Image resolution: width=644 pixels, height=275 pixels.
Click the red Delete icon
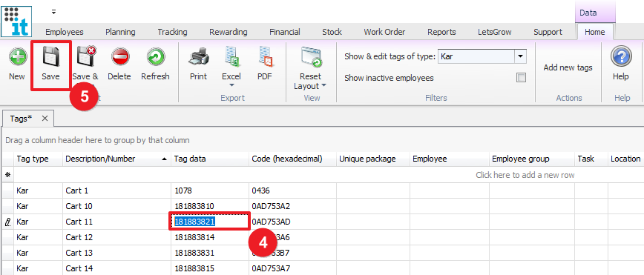119,58
